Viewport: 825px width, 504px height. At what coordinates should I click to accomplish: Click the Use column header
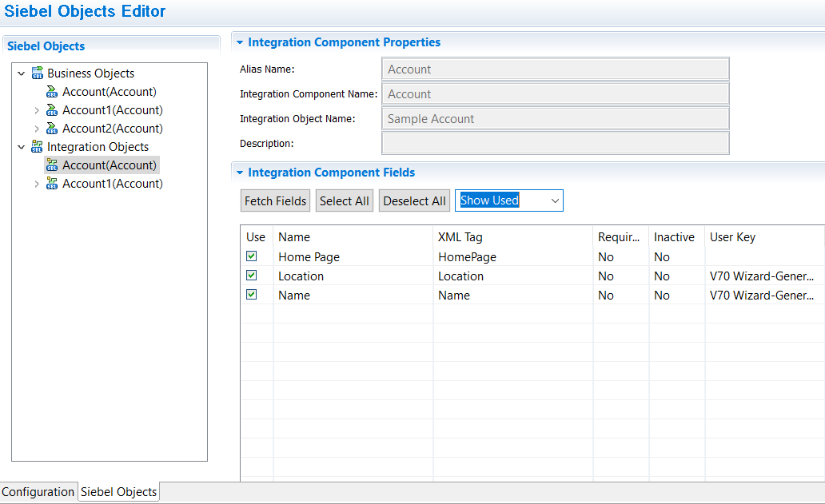[x=257, y=237]
